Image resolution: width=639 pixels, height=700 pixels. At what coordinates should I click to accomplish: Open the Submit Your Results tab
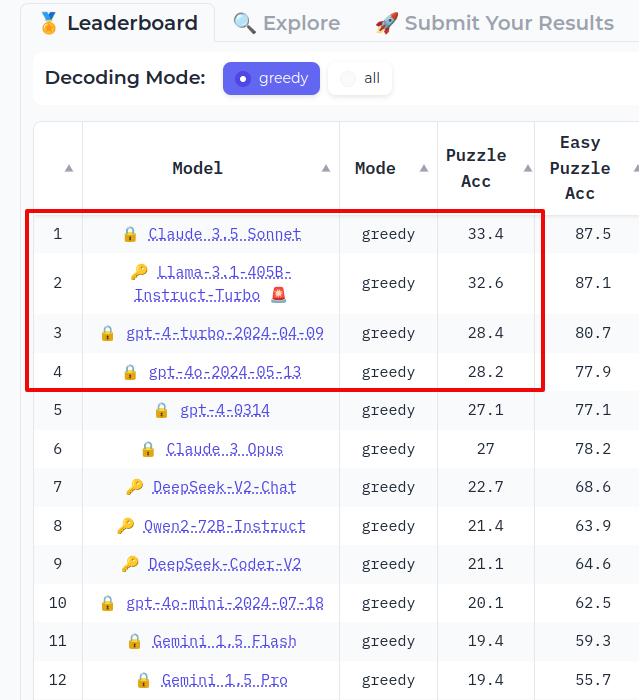(495, 23)
